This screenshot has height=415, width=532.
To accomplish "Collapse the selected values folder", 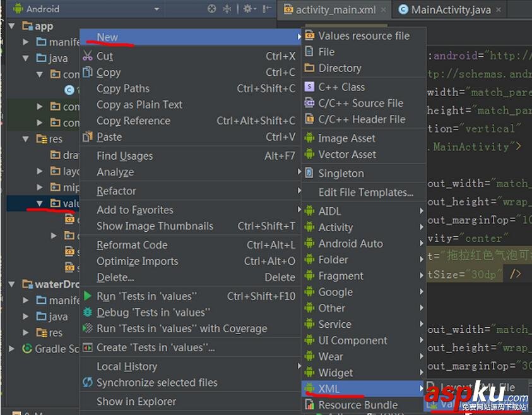I will click(40, 203).
